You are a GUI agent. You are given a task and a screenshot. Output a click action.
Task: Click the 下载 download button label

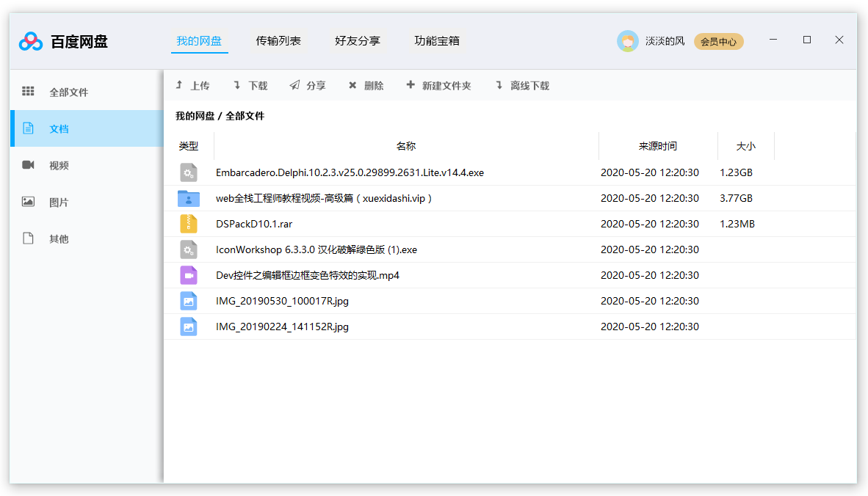tap(258, 86)
